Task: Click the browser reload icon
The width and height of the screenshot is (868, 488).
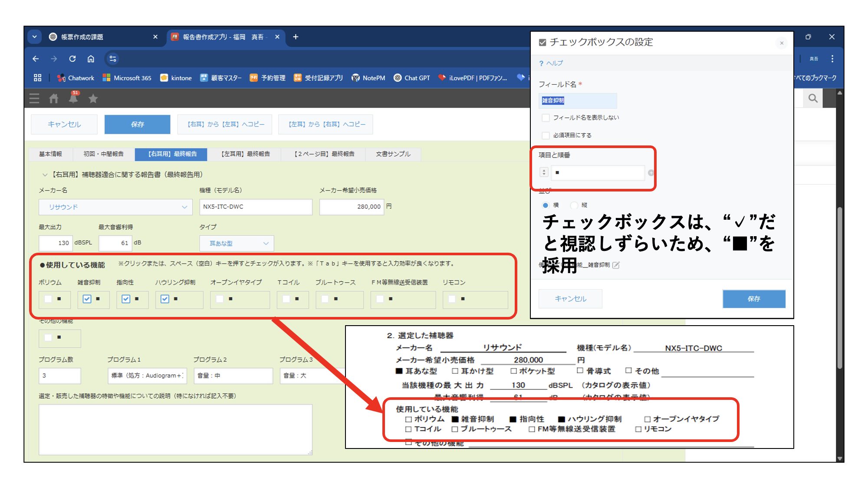Action: (72, 59)
